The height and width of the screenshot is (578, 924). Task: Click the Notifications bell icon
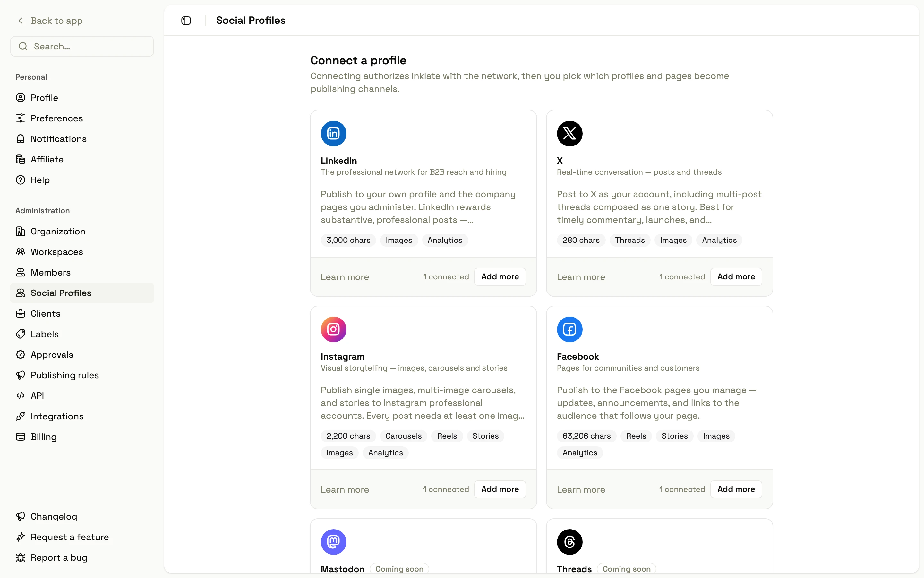tap(21, 139)
